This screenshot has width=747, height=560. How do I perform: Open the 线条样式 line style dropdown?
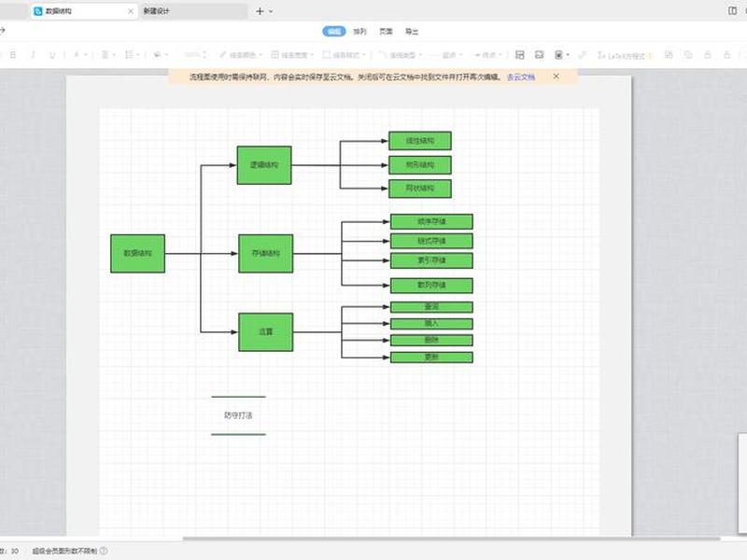[x=344, y=55]
